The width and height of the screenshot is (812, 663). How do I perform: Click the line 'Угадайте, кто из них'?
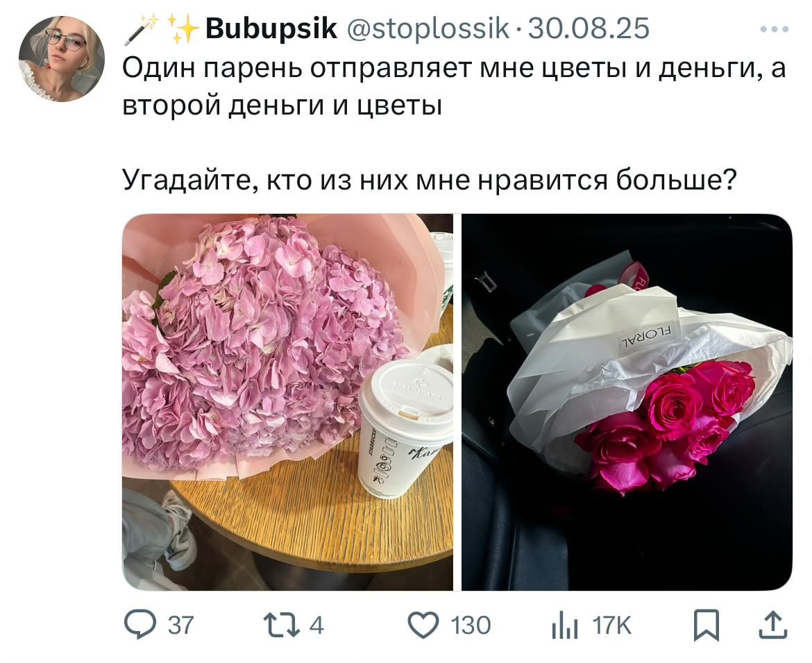pyautogui.click(x=429, y=181)
